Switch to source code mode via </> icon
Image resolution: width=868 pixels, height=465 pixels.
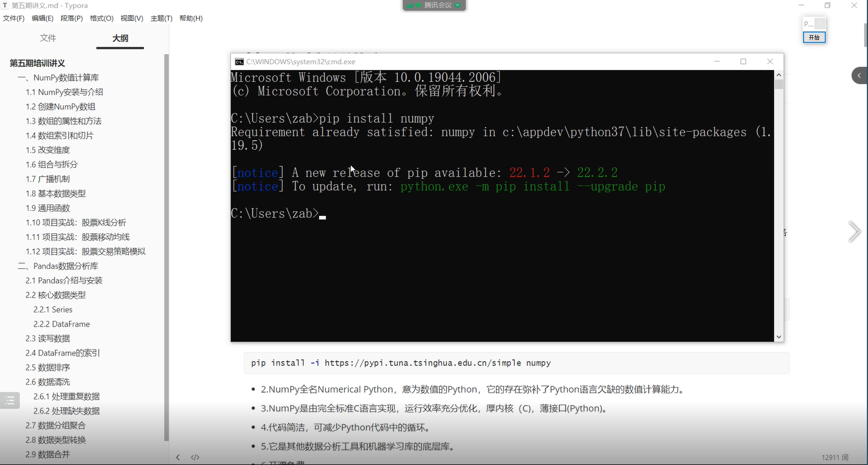click(x=195, y=457)
